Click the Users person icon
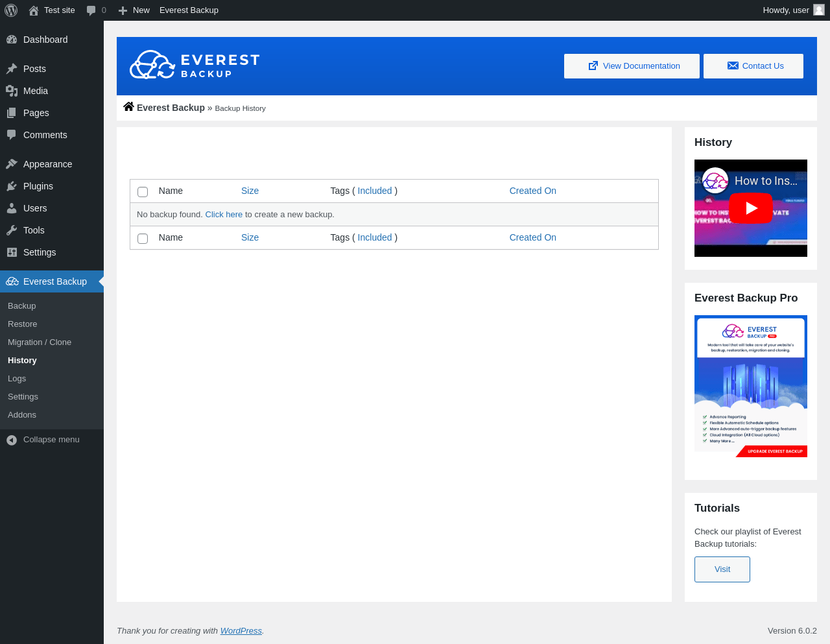 (x=12, y=208)
